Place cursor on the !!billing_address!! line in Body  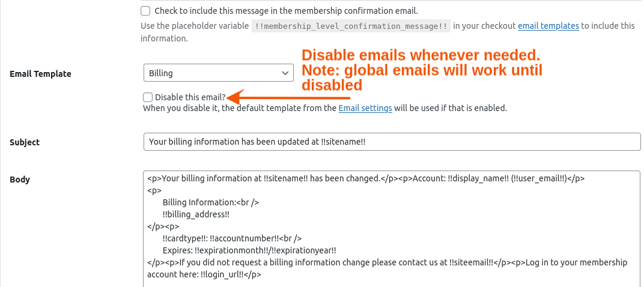point(196,214)
